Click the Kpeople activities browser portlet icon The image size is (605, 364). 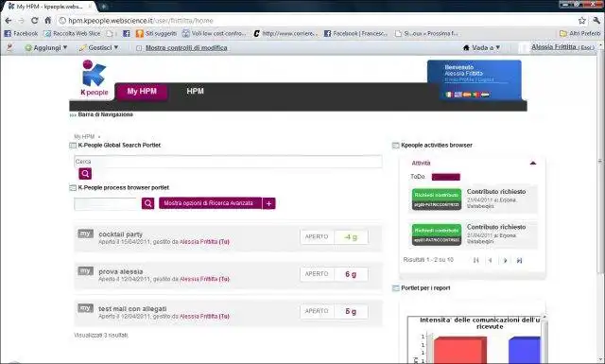coord(395,146)
